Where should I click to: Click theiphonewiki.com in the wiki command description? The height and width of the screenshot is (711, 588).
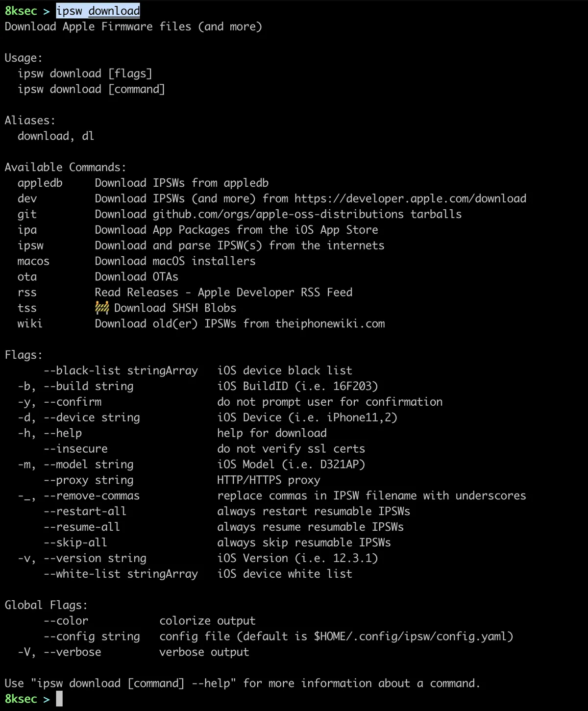coord(330,323)
